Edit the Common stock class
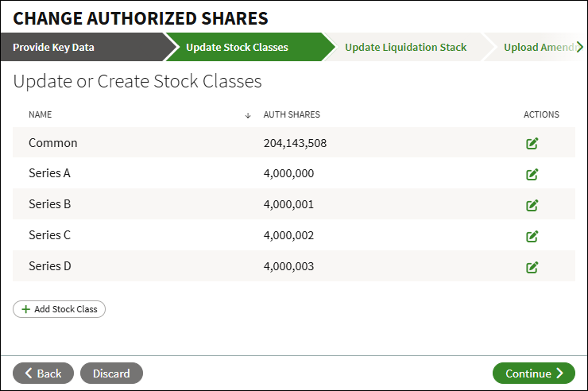Screen dimensions: 588x391 pos(532,143)
